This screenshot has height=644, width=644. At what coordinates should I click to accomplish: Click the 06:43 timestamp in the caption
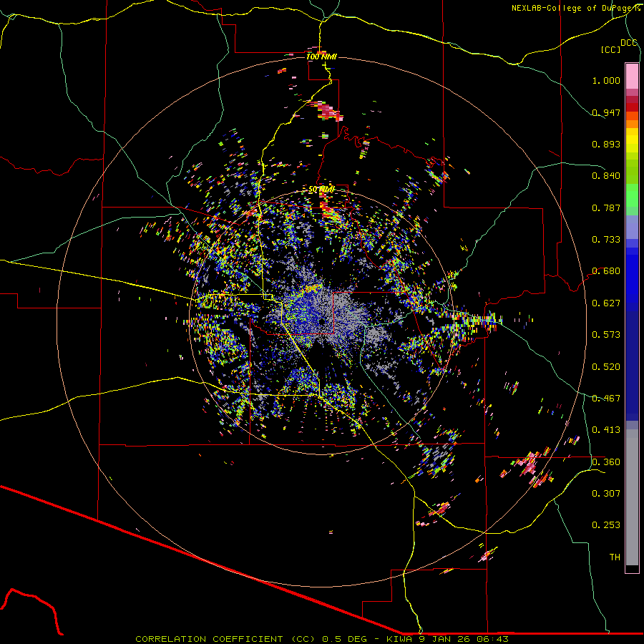pyautogui.click(x=492, y=639)
